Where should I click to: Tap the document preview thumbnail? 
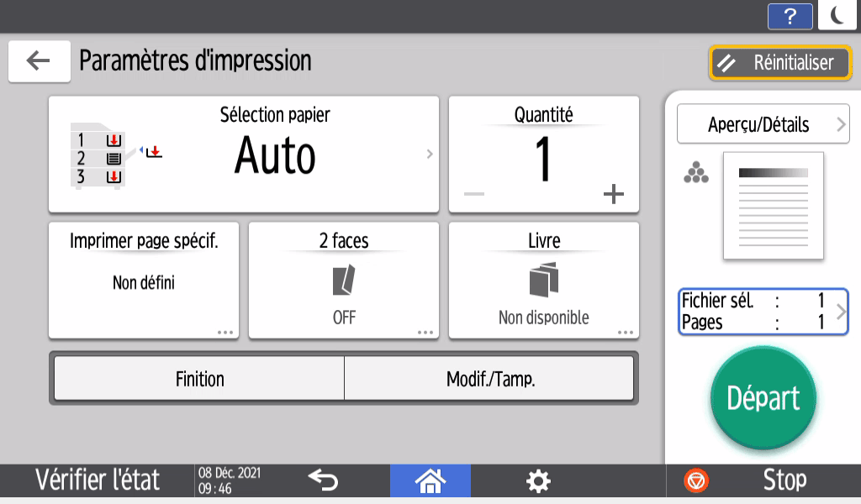[773, 205]
